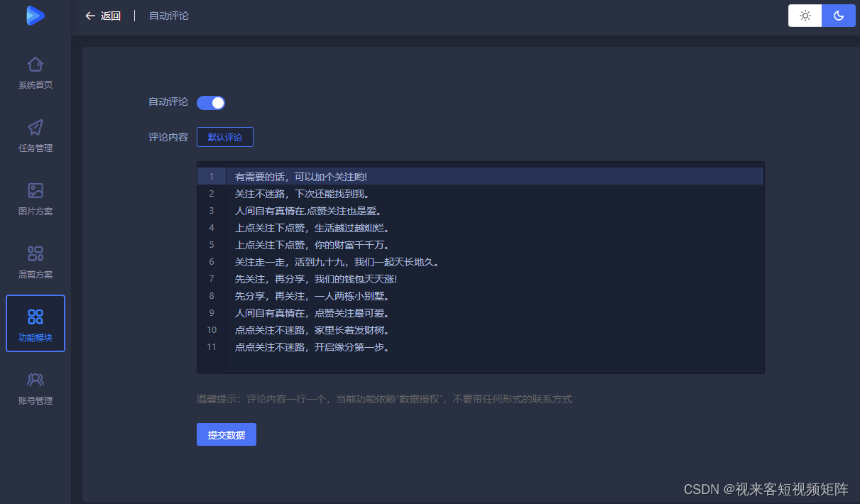Click the app logo in the top-left corner

(x=35, y=16)
